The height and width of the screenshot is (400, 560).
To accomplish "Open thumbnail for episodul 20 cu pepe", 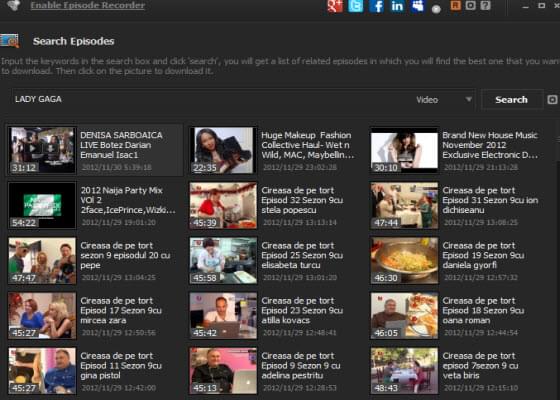I will click(x=42, y=260).
